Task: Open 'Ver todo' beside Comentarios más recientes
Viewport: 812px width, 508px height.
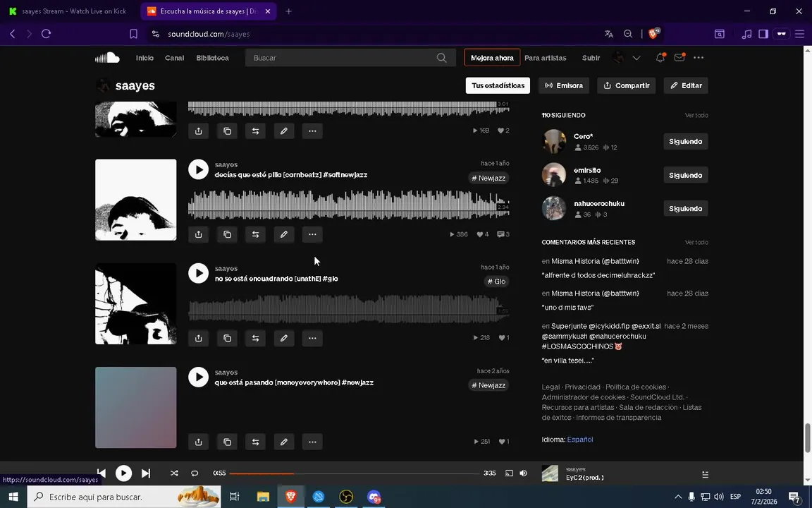Action: point(696,242)
